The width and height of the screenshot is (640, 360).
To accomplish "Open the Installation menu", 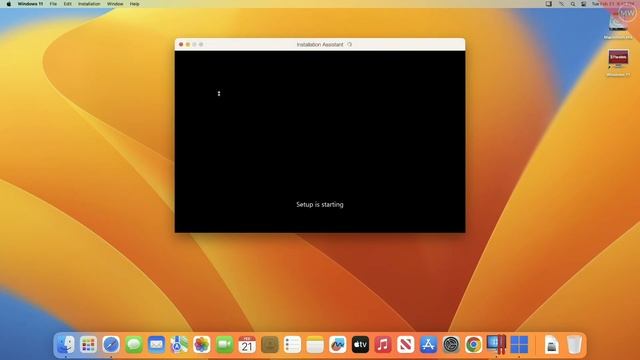I will [x=89, y=4].
